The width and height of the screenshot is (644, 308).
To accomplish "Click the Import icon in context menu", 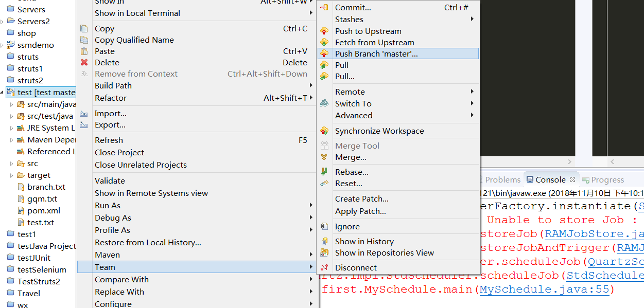I will (84, 114).
